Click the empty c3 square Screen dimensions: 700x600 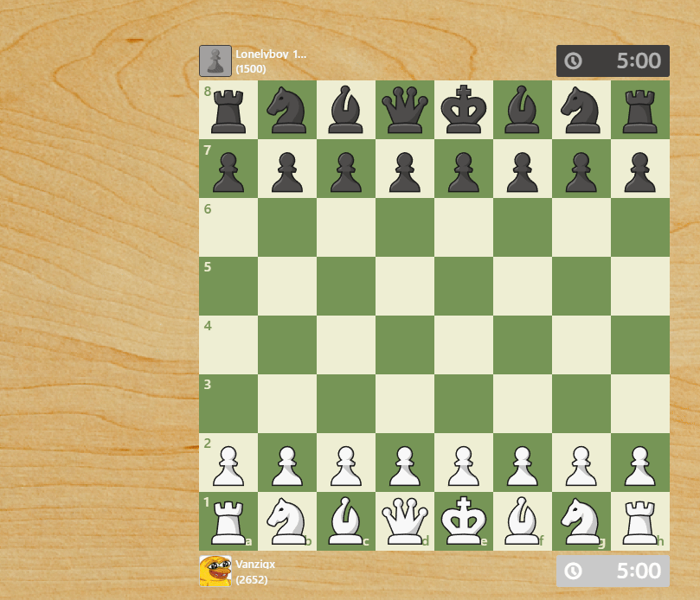(x=346, y=404)
